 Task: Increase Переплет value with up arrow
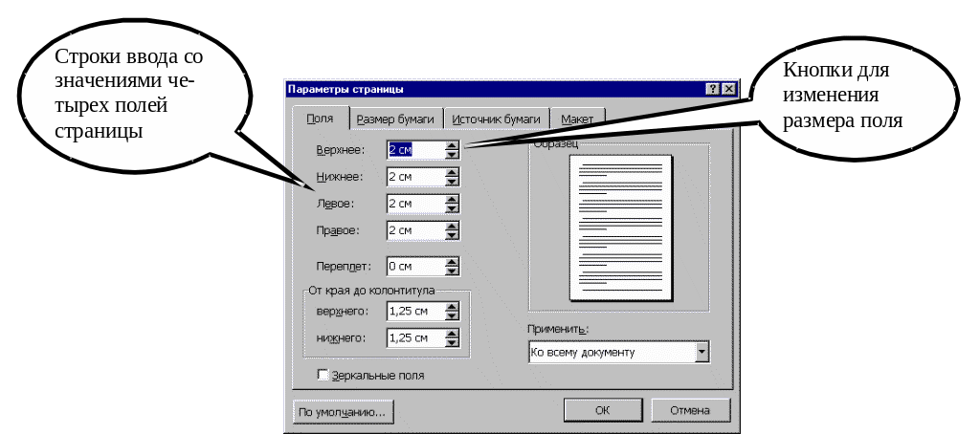(x=453, y=262)
